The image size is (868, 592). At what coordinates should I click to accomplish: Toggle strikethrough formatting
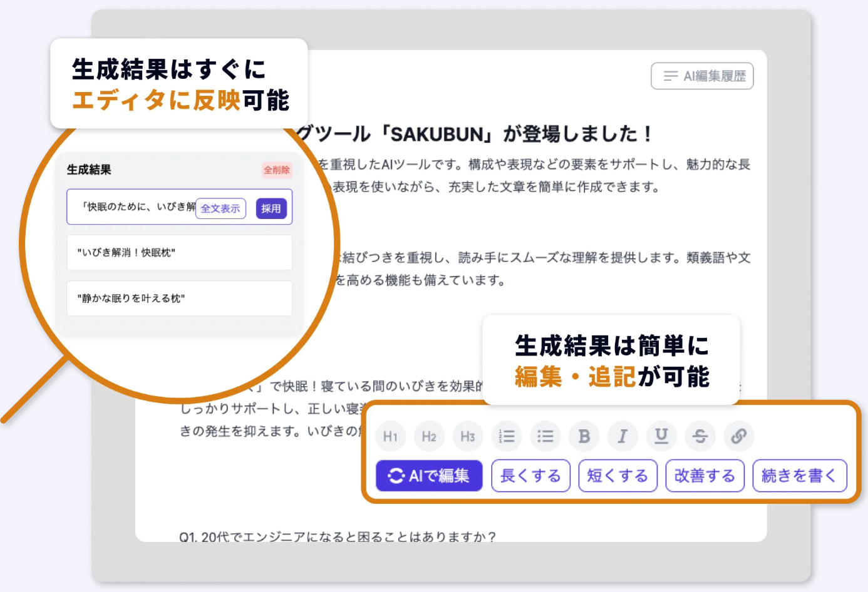coord(700,436)
